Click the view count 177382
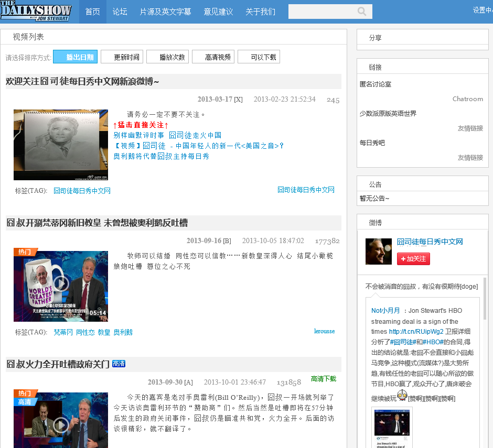 pyautogui.click(x=327, y=241)
